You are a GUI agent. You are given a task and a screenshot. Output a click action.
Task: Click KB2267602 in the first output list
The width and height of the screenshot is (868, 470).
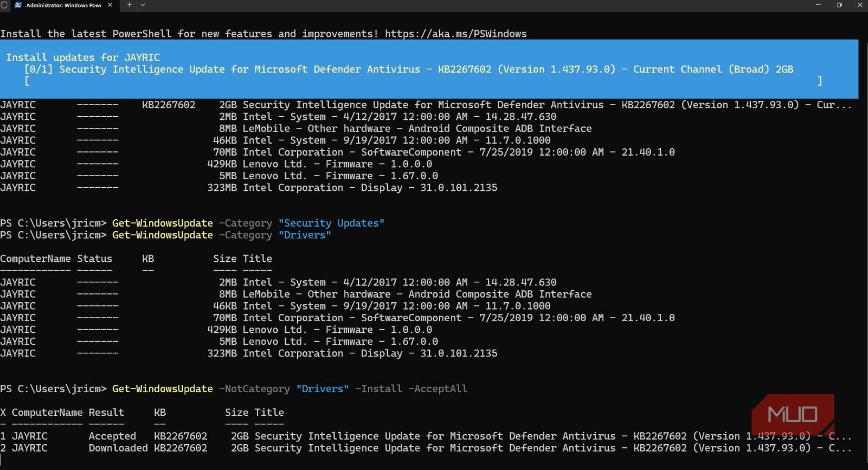(168, 105)
